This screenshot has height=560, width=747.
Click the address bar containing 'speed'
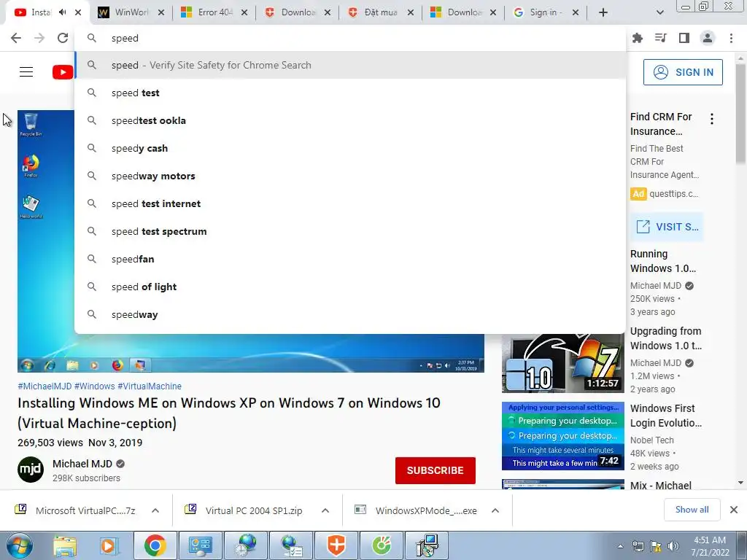[350, 38]
